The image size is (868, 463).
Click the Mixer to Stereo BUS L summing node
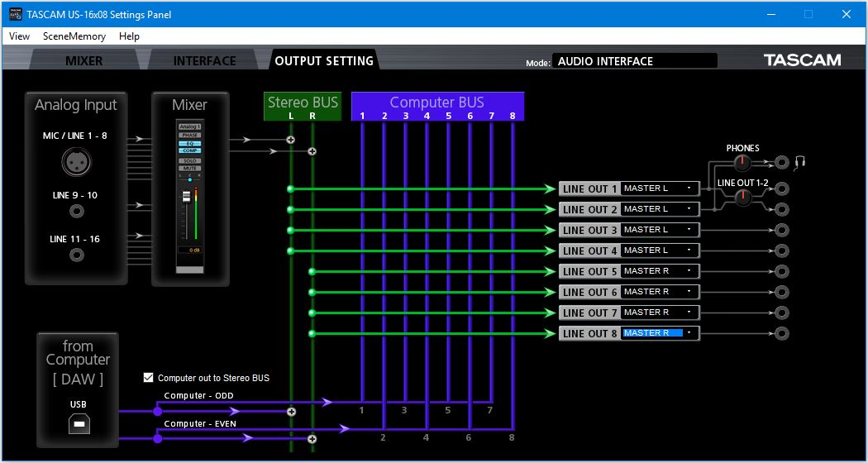[x=291, y=140]
